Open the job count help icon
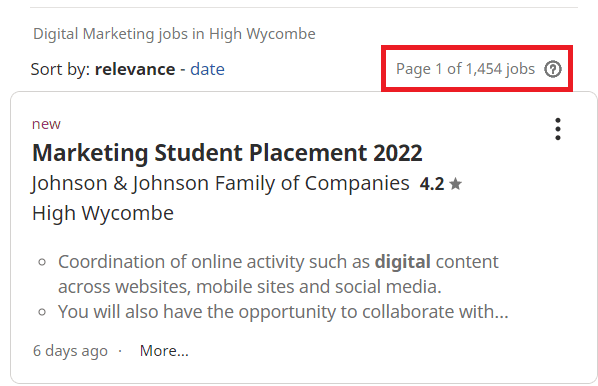This screenshot has height=386, width=598. [x=553, y=69]
